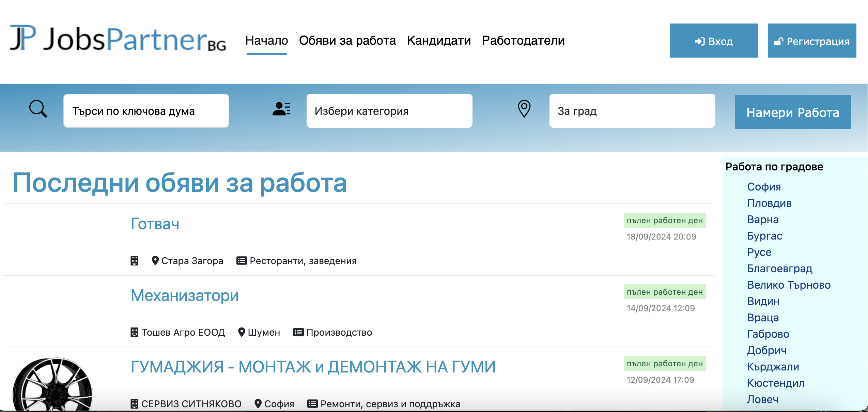Click the list icon beside Ресторанти, заведения
The height and width of the screenshot is (412, 868).
(x=242, y=261)
